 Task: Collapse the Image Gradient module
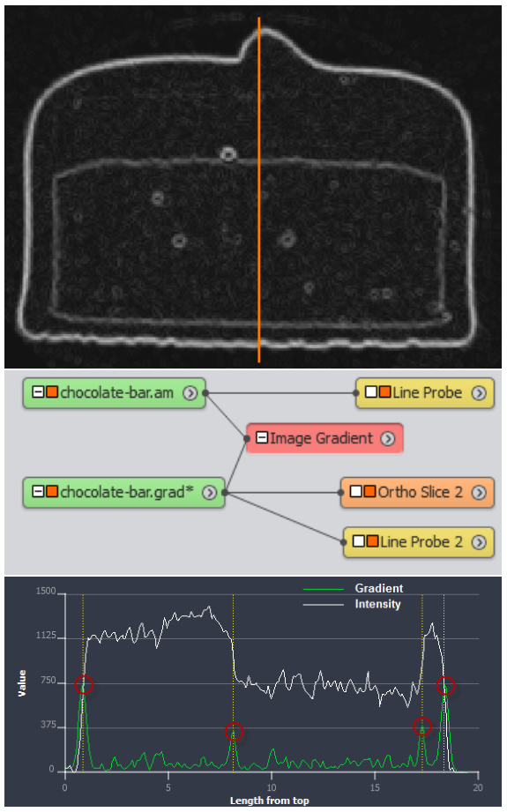pyautogui.click(x=262, y=437)
